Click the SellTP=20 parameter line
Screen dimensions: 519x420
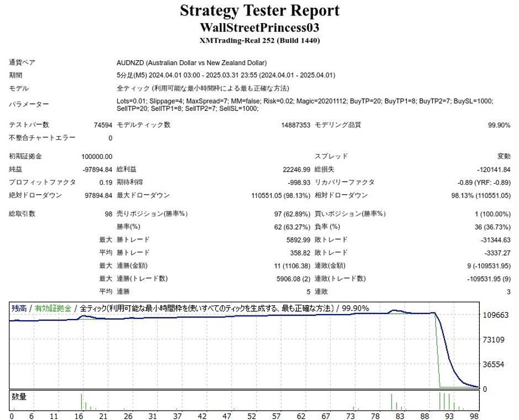click(x=187, y=109)
